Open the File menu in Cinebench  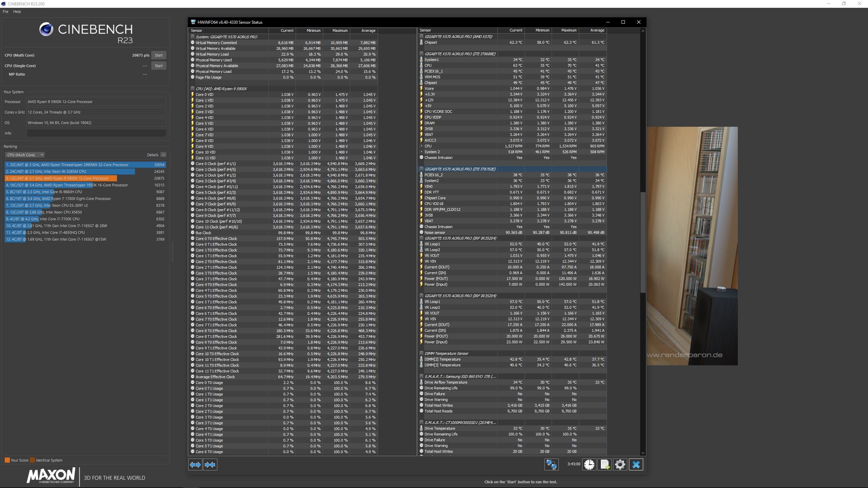point(5,12)
